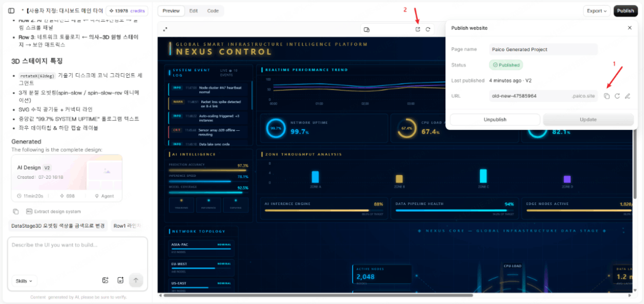
Task: Click the Generated heading
Action: click(26, 142)
